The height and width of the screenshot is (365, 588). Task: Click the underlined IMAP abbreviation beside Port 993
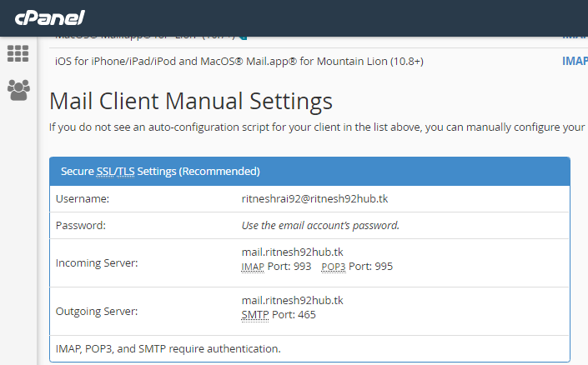(254, 267)
